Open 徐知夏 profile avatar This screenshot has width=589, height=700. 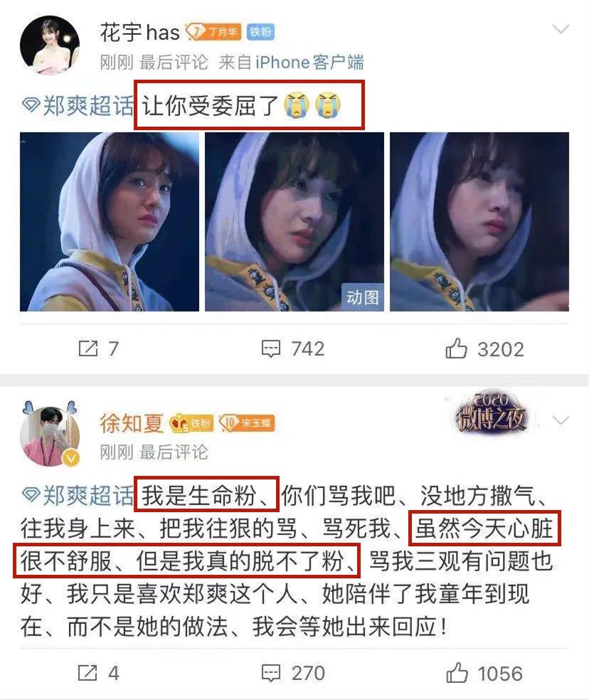[x=50, y=436]
